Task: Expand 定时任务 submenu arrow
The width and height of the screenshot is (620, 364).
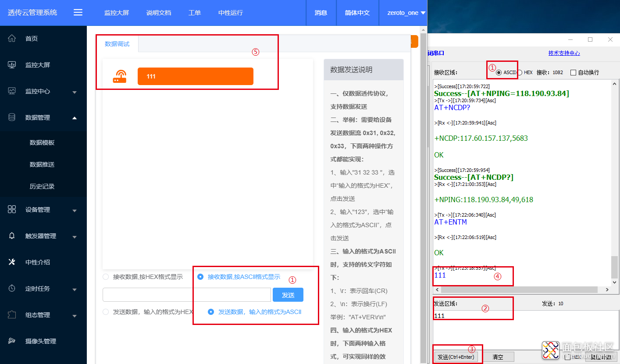Action: pyautogui.click(x=75, y=290)
